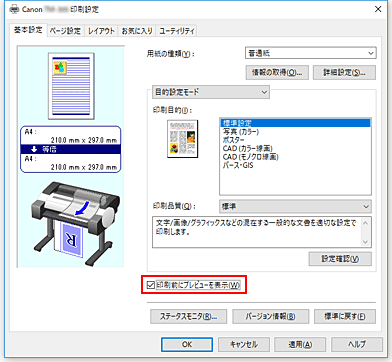
Task: Select CAD (モノクロ線画) in the list
Action: 295,157
